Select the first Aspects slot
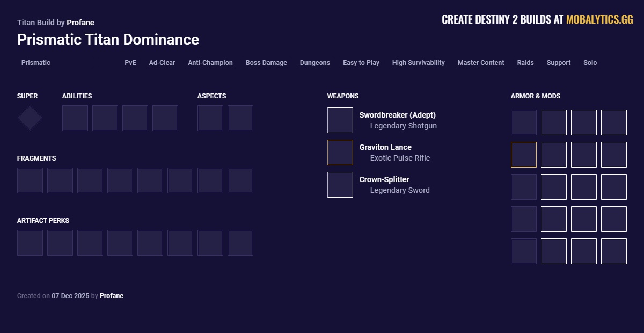The width and height of the screenshot is (644, 333). click(x=210, y=118)
